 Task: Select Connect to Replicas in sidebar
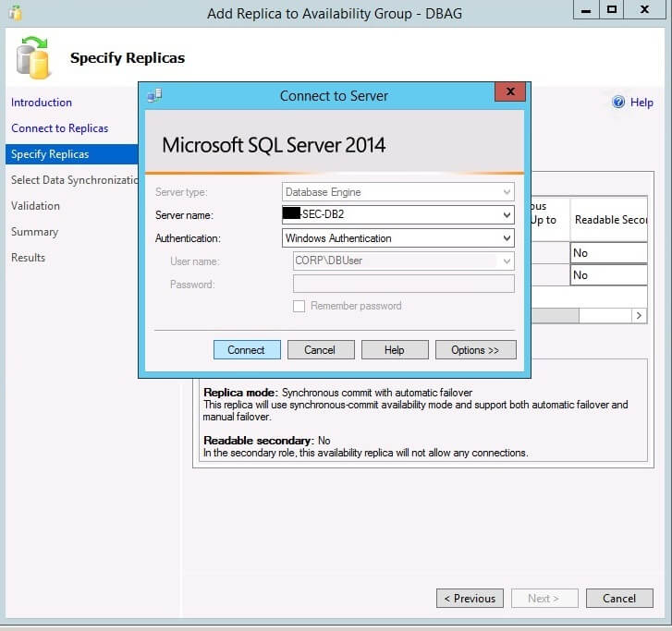pos(60,128)
